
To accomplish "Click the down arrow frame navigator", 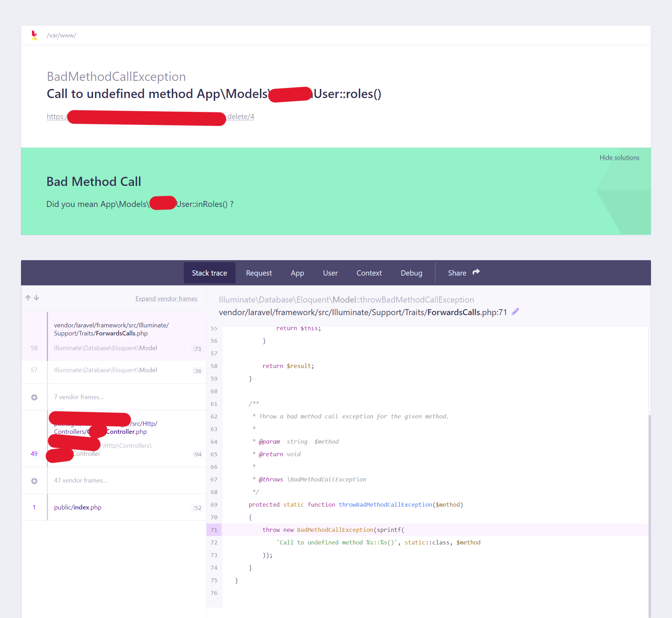I will [x=36, y=298].
